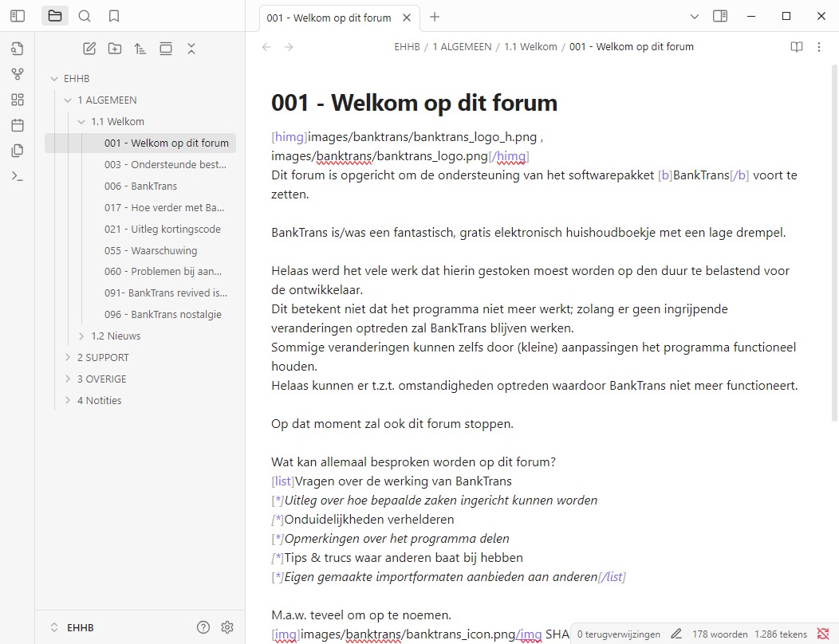
Task: Change the file sort order
Action: [140, 49]
